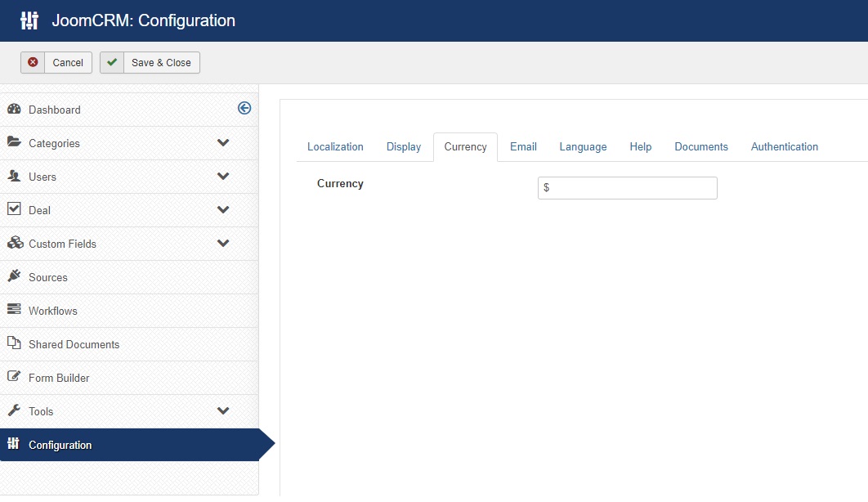868x502 pixels.
Task: Click the Workflows list icon
Action: click(x=15, y=309)
